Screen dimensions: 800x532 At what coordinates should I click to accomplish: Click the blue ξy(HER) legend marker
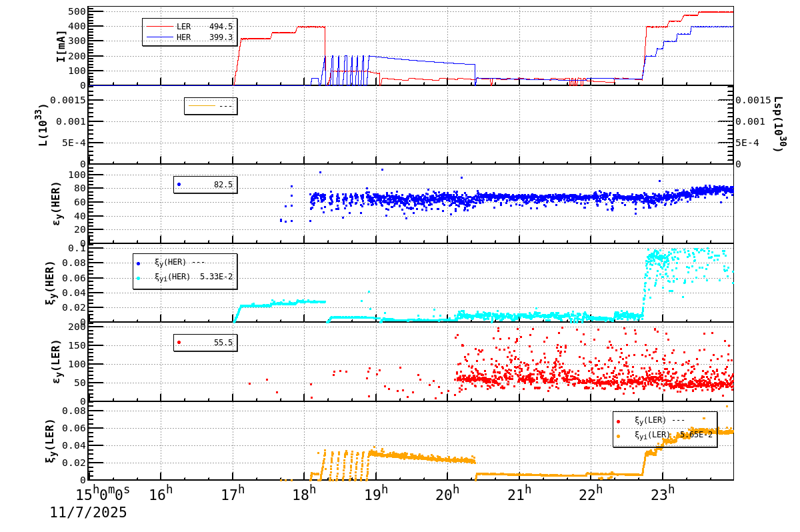pyautogui.click(x=138, y=263)
